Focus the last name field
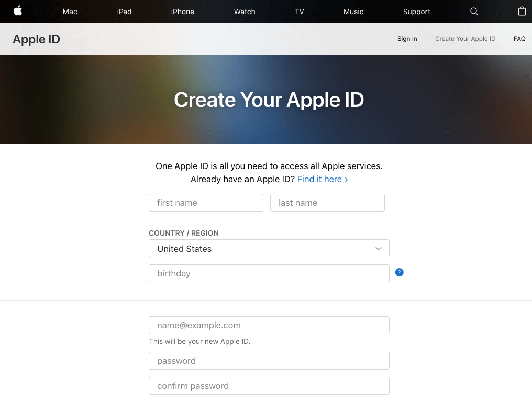The width and height of the screenshot is (532, 400). [327, 203]
